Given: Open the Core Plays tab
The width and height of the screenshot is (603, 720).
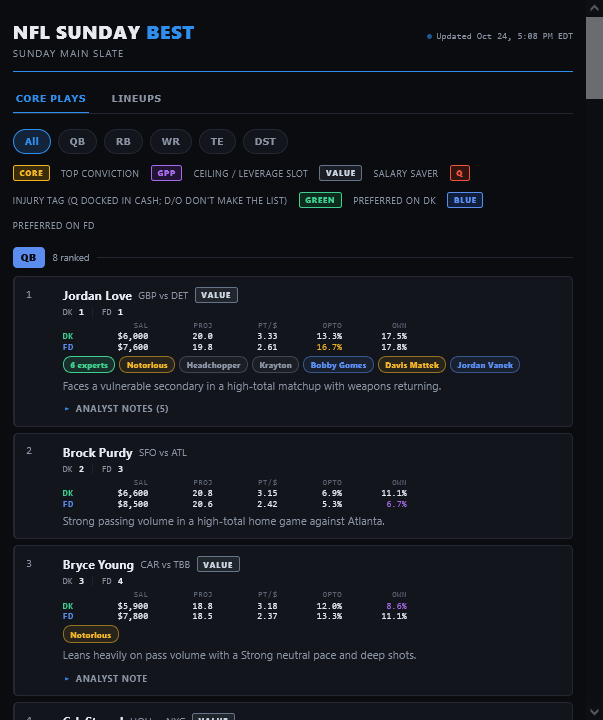Looking at the screenshot, I should 51,99.
